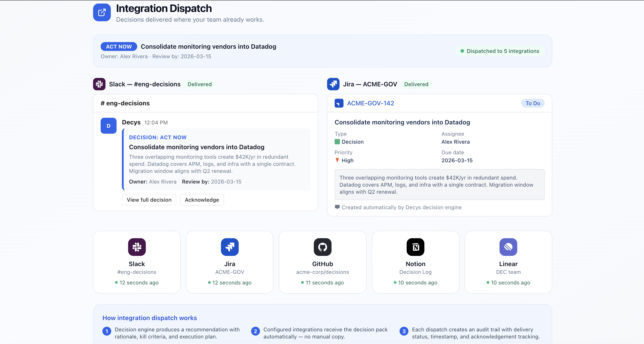Screen dimensions: 644x344
Task: Click the Decys avatar in Slack message
Action: pyautogui.click(x=109, y=126)
